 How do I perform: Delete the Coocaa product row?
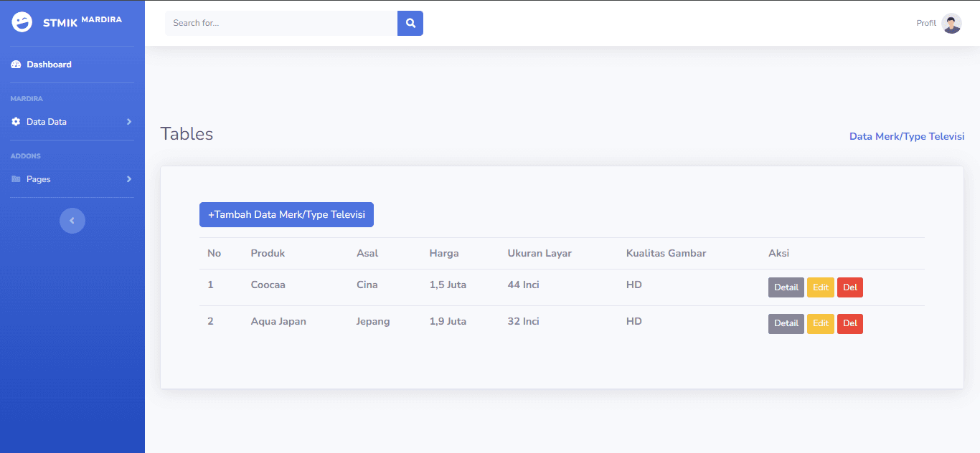point(850,287)
